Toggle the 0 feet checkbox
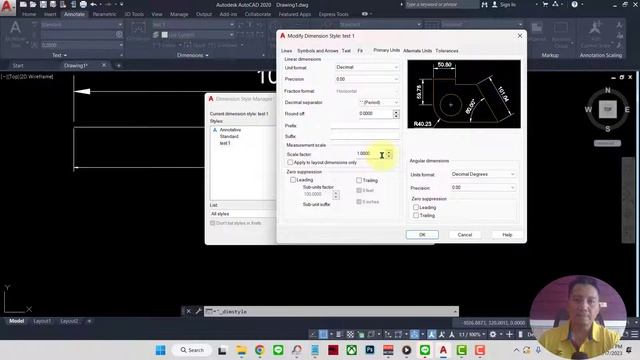This screenshot has width=640, height=360. click(359, 190)
